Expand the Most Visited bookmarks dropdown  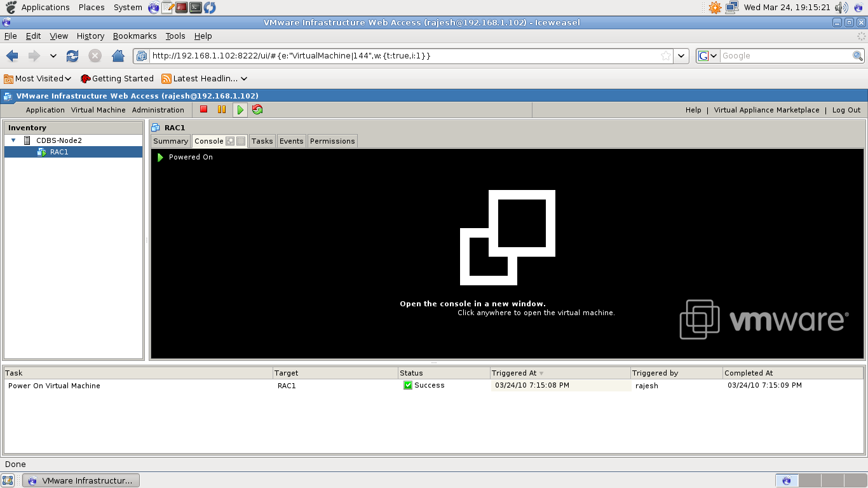pyautogui.click(x=68, y=79)
